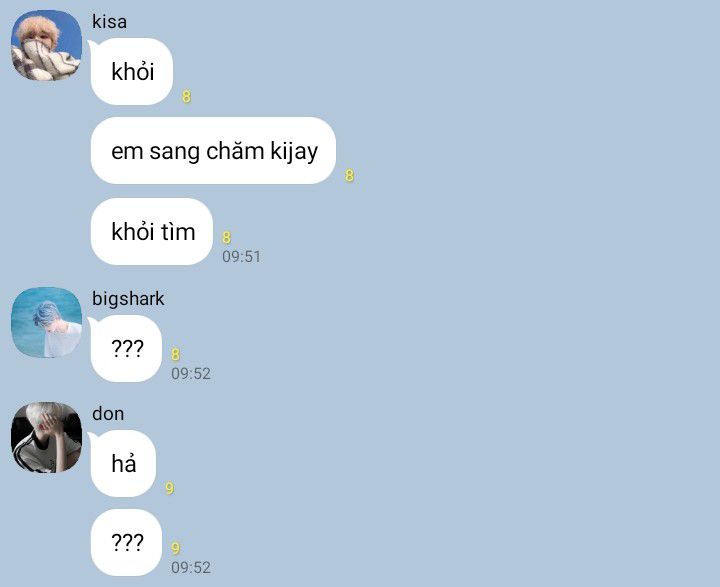The height and width of the screenshot is (587, 720).
Task: Tap the sender name bigshark
Action: click(x=128, y=299)
